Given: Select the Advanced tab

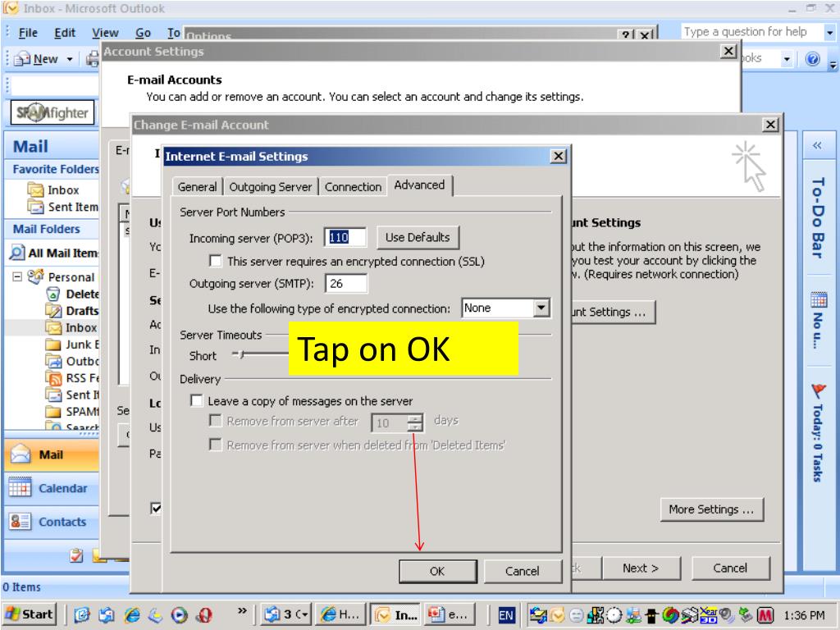Looking at the screenshot, I should 419,185.
